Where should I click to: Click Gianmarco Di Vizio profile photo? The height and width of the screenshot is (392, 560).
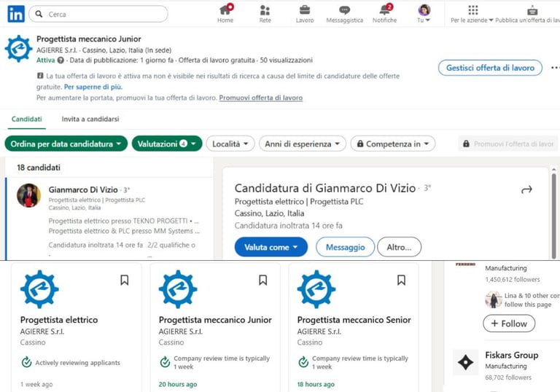point(29,196)
